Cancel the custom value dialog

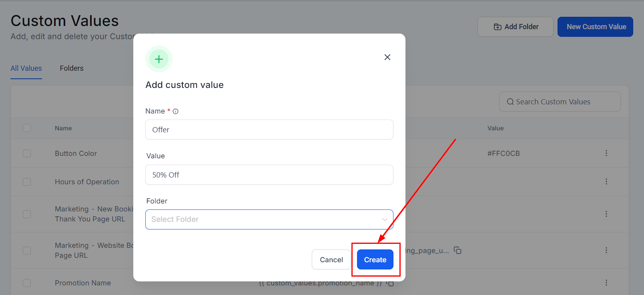tap(331, 260)
